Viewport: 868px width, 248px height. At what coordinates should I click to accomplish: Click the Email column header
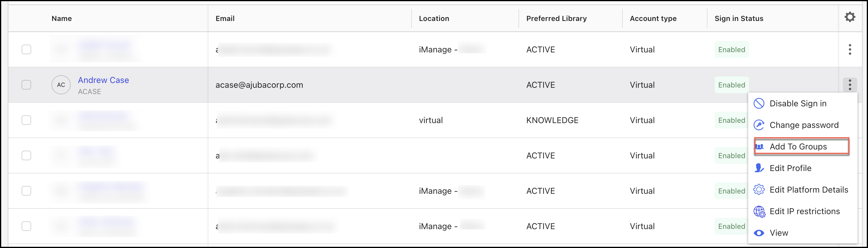(225, 19)
